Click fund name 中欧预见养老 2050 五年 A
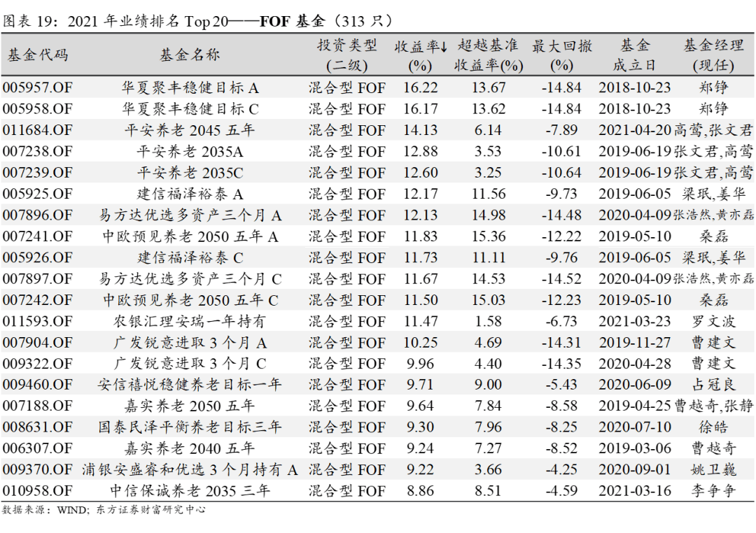Image resolution: width=756 pixels, height=533 pixels. 190,237
